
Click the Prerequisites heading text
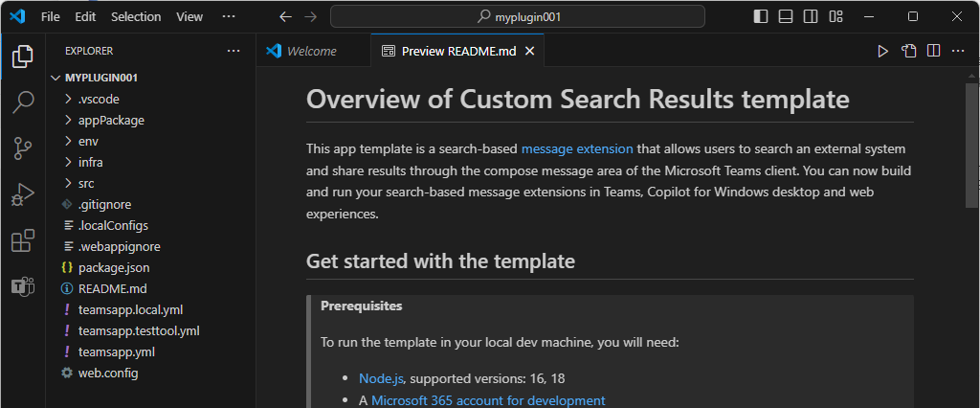(361, 306)
